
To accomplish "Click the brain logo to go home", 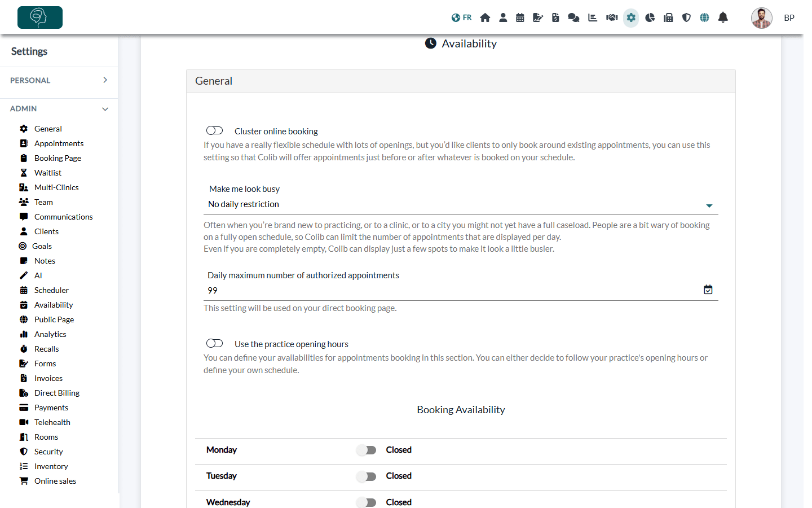I will coord(40,17).
